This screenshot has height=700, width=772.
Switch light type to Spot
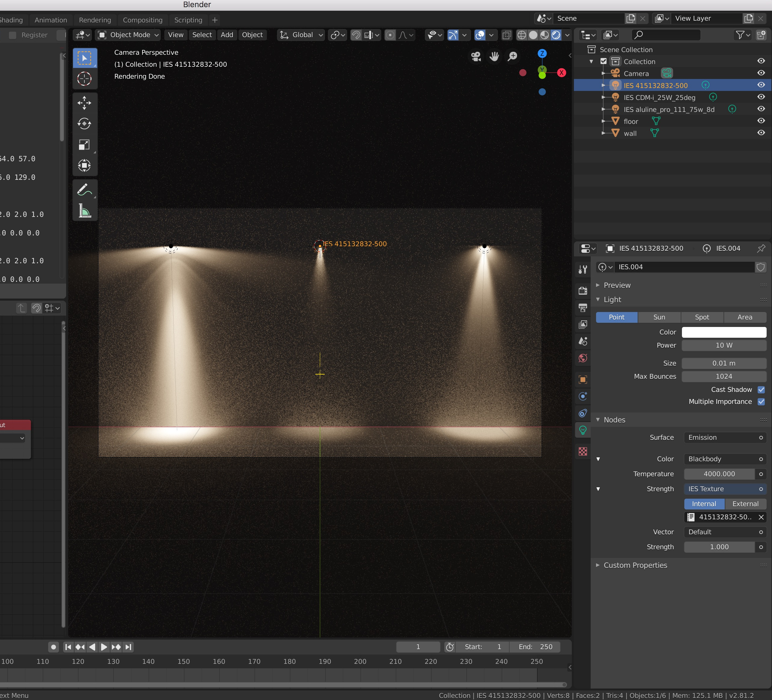702,317
